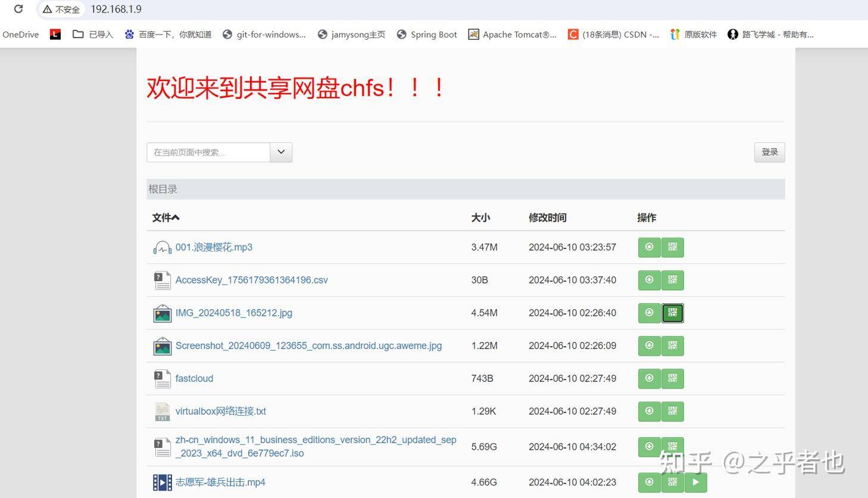Open the red L bookmark icon
The width and height of the screenshot is (868, 498).
pos(55,35)
